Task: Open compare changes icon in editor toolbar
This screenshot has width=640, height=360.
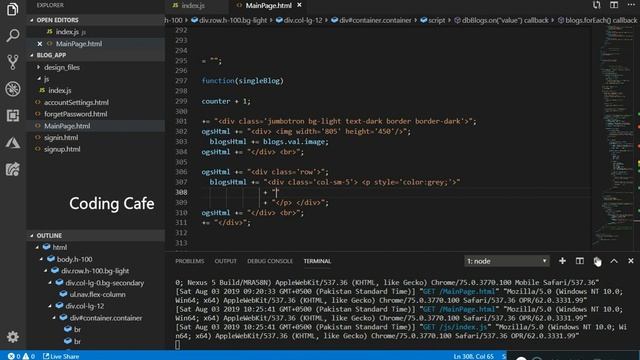Action: coord(597,5)
